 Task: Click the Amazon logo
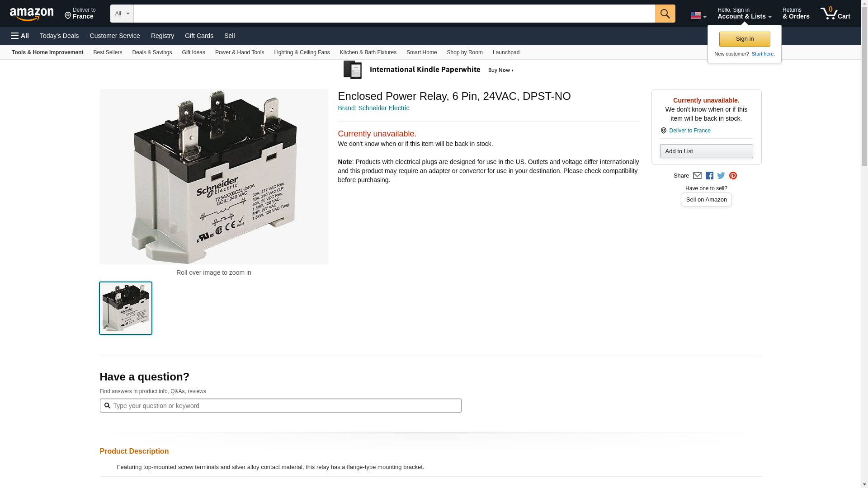(x=32, y=14)
